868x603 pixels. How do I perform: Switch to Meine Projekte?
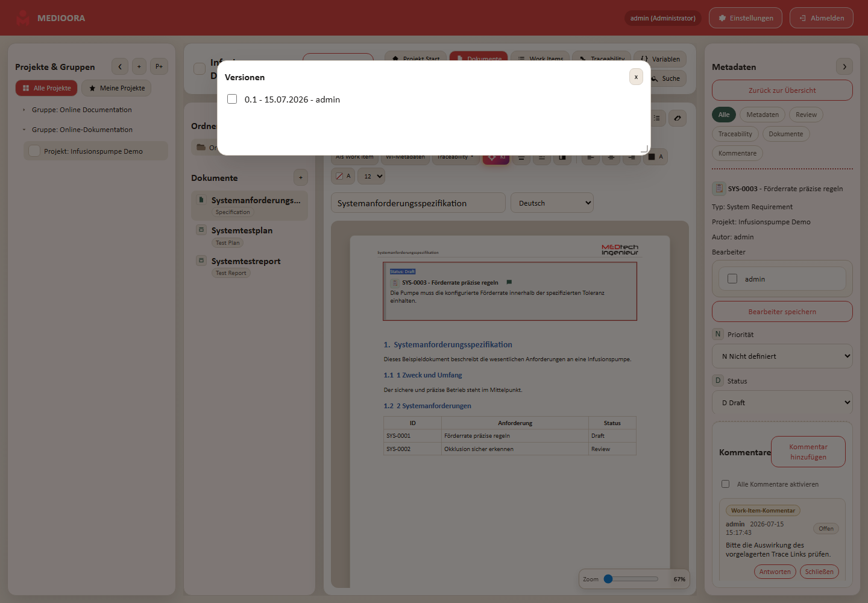point(116,88)
